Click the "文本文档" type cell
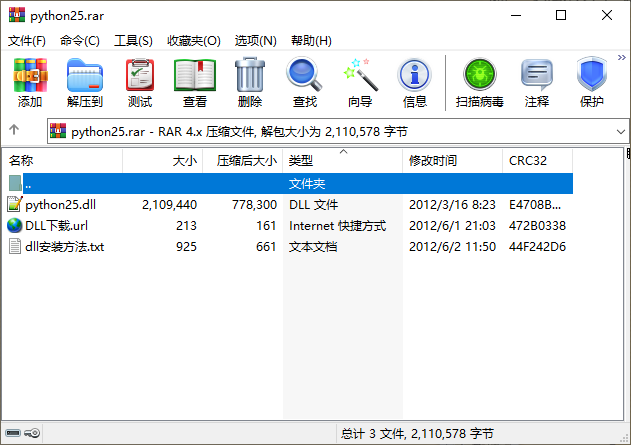The width and height of the screenshot is (631, 445). (313, 247)
